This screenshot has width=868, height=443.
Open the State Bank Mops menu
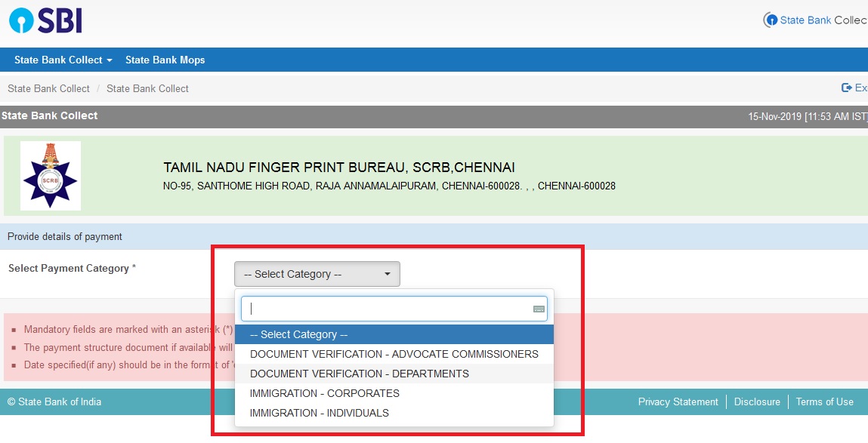click(165, 60)
